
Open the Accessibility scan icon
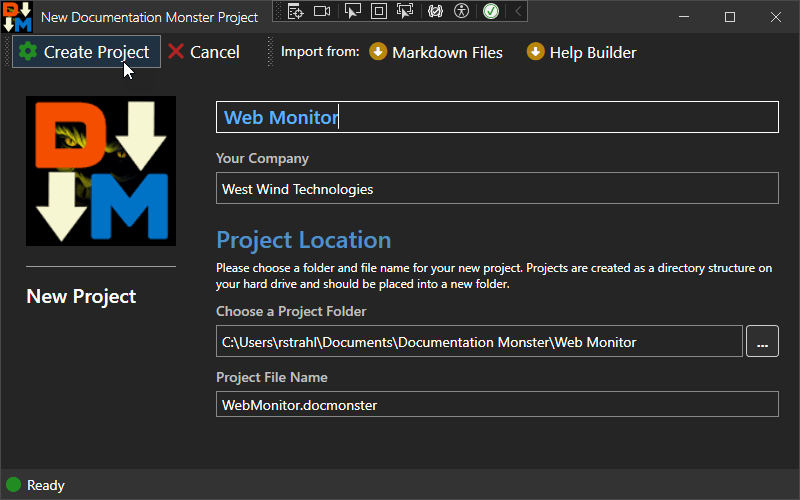pyautogui.click(x=461, y=11)
